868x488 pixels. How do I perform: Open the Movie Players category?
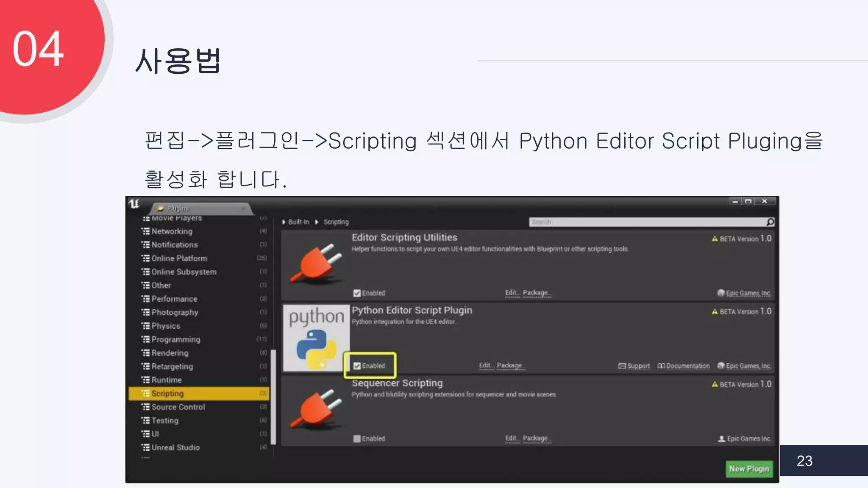(177, 218)
